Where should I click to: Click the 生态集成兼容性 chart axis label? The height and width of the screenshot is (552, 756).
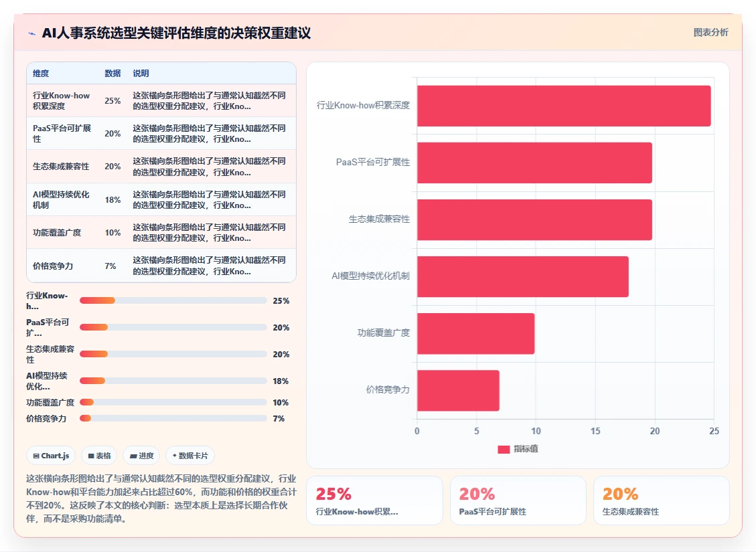[379, 219]
